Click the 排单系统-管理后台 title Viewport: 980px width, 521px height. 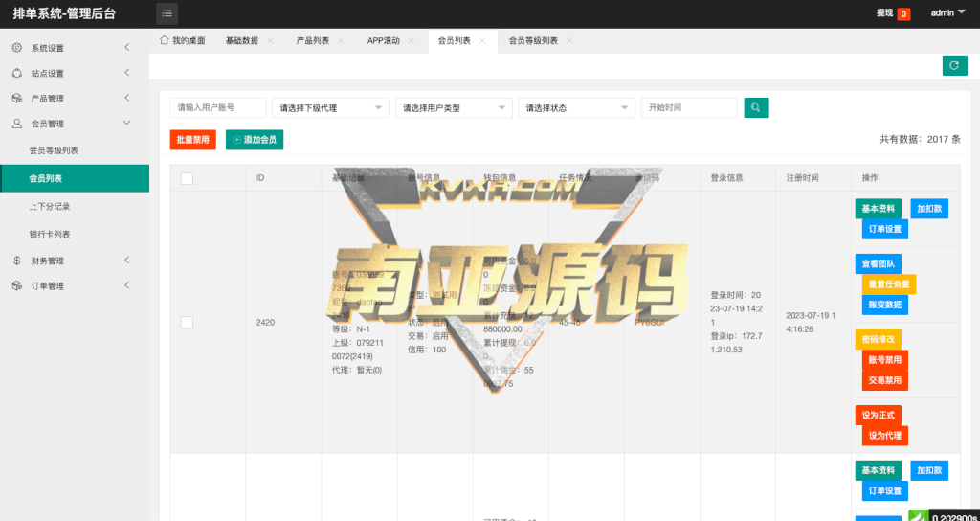click(x=64, y=13)
